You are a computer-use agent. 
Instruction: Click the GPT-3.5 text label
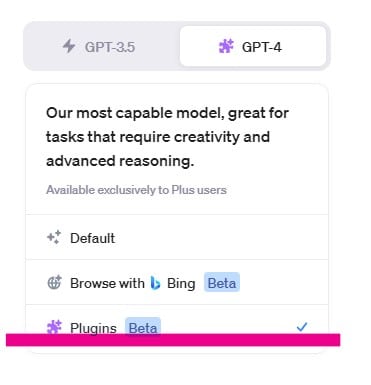click(x=110, y=47)
